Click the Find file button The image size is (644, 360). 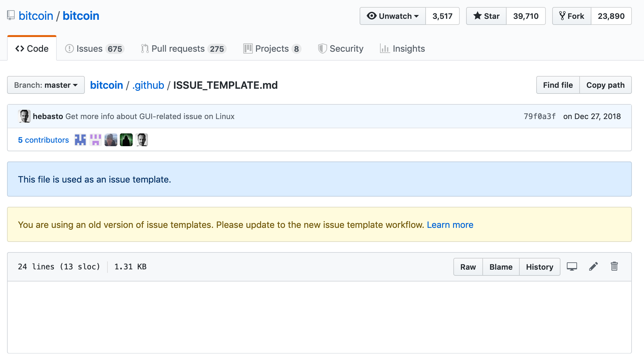pyautogui.click(x=558, y=85)
